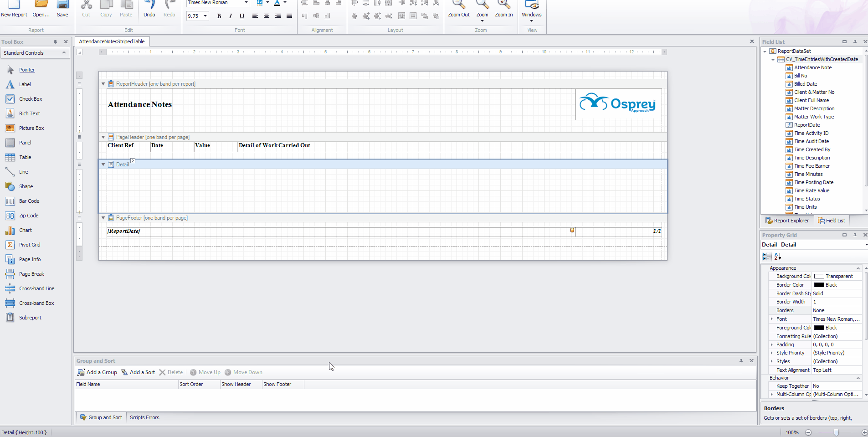This screenshot has height=437, width=868.
Task: Align text left in Font group
Action: [x=255, y=16]
